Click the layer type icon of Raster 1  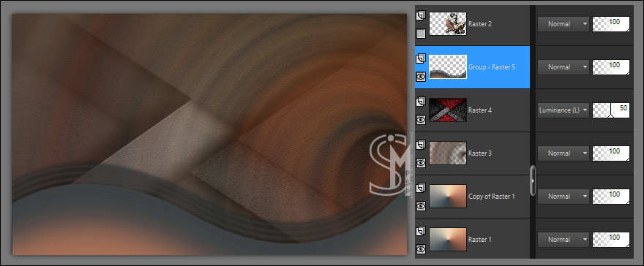point(420,232)
